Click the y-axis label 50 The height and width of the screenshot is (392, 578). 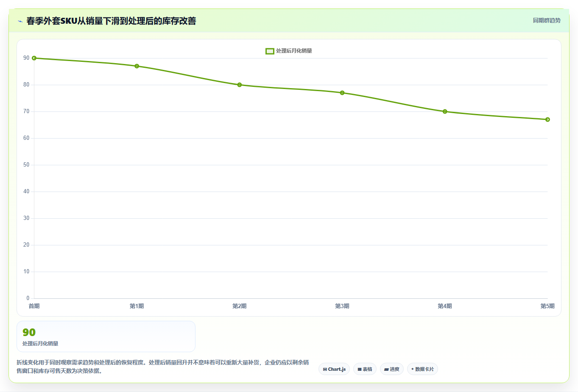26,165
